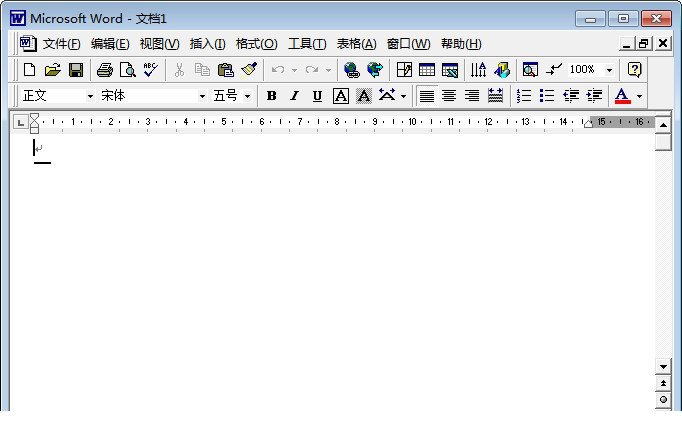Viewport: 682px width, 427px height.
Task: Toggle Bold formatting
Action: point(271,96)
